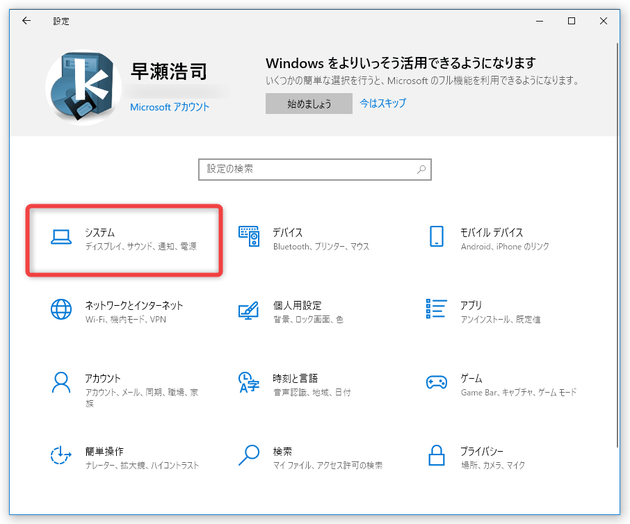The image size is (630, 524).
Task: Open the 検索 category title
Action: pos(282,451)
